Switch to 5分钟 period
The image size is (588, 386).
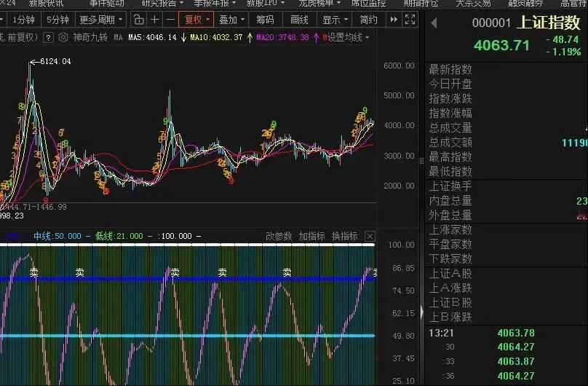(x=57, y=20)
